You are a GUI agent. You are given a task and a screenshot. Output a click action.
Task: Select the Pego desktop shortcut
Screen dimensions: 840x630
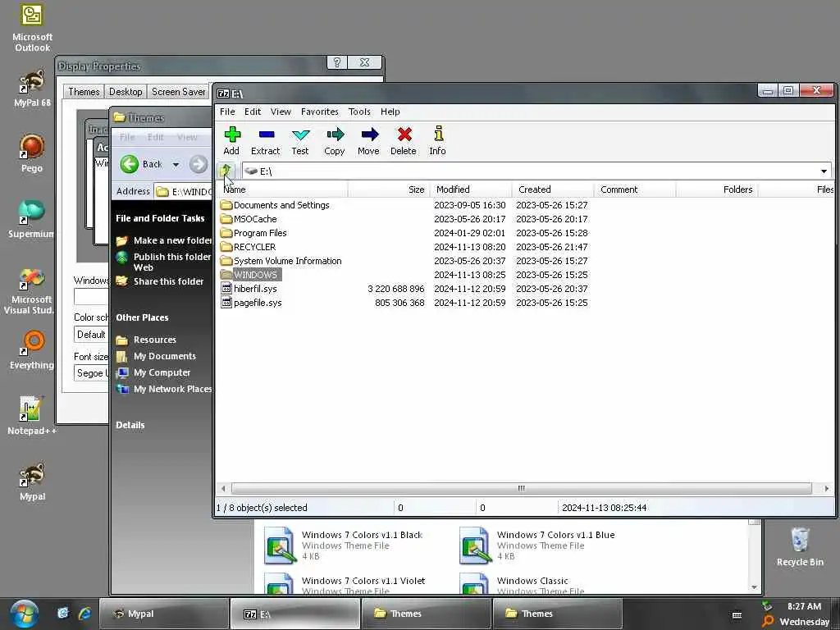pyautogui.click(x=32, y=153)
